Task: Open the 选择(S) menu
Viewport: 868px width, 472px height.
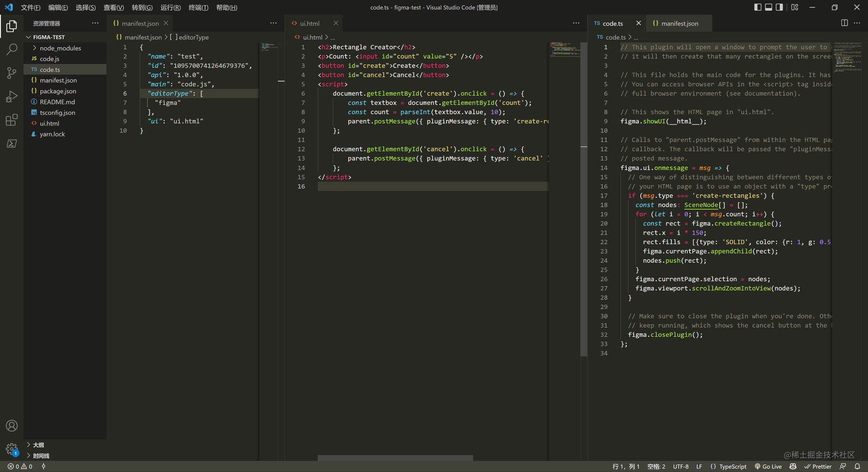Action: tap(86, 8)
